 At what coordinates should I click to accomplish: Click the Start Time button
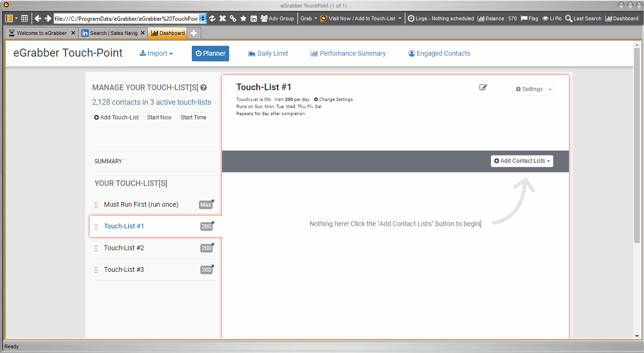(x=193, y=118)
